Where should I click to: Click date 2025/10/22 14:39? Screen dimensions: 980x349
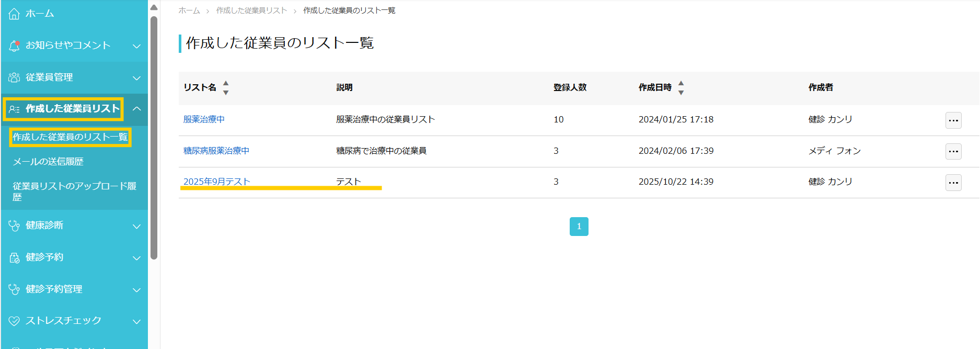(x=676, y=182)
